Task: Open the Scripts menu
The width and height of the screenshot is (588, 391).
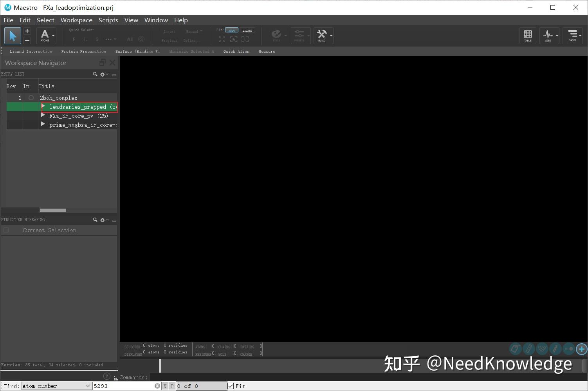Action: click(x=108, y=20)
